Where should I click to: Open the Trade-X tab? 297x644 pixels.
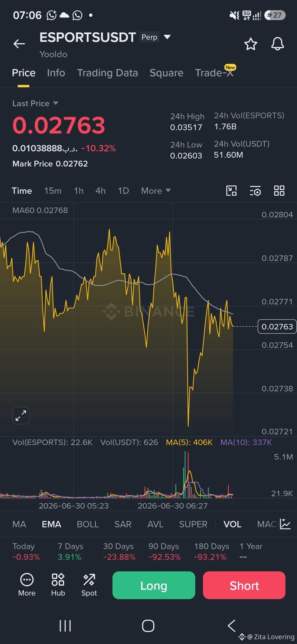[x=214, y=73]
